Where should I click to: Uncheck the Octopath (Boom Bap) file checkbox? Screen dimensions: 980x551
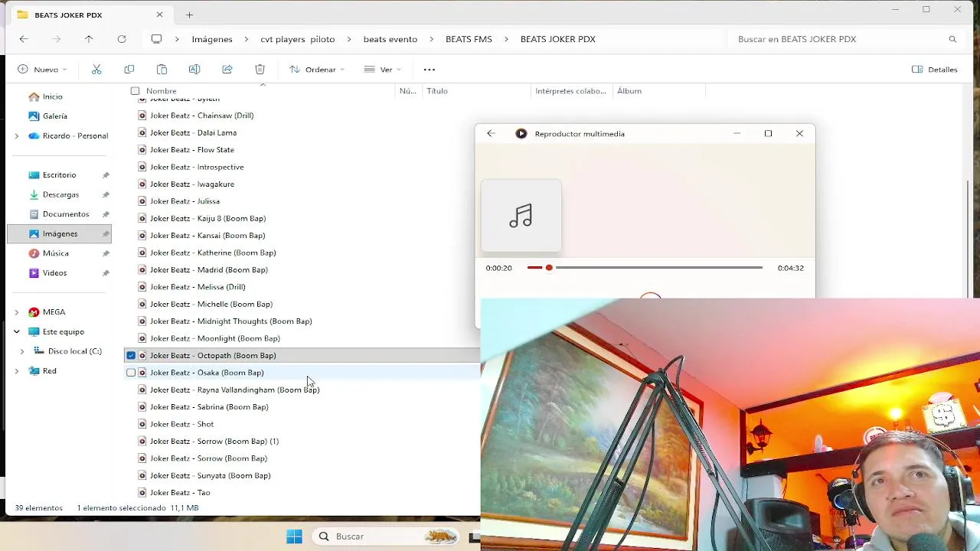(x=131, y=356)
